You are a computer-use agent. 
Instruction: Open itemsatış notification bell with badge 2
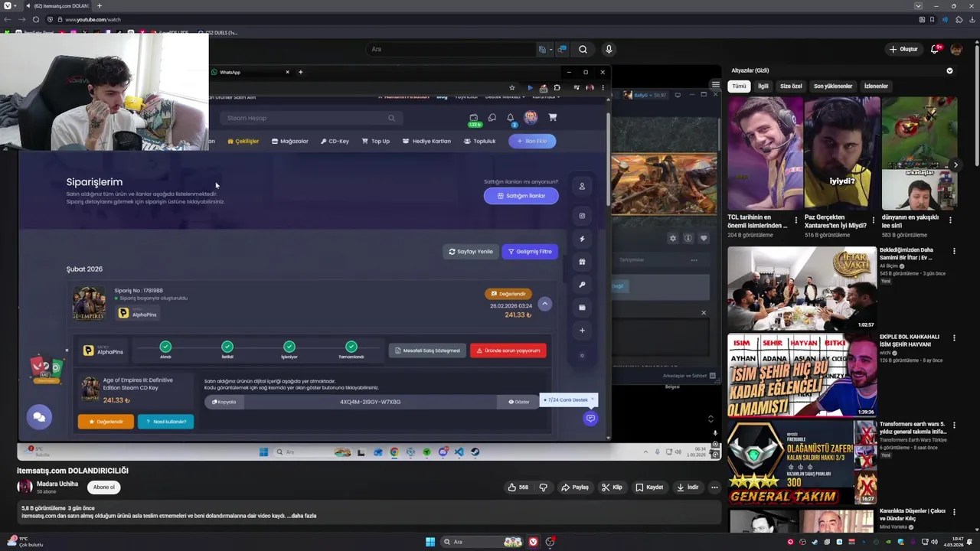(511, 118)
